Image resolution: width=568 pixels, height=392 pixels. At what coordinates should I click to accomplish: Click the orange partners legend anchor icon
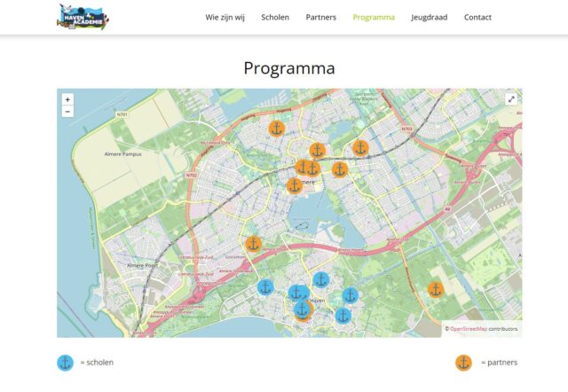pyautogui.click(x=463, y=362)
